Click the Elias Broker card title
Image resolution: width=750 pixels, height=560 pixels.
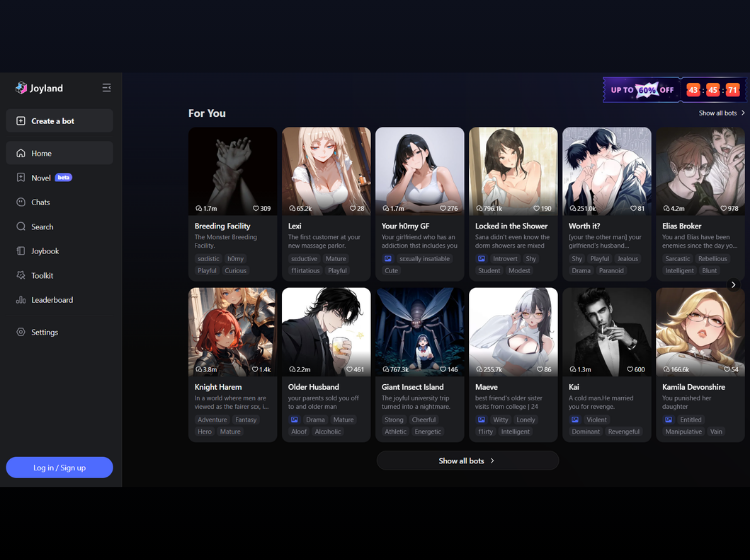(x=682, y=226)
